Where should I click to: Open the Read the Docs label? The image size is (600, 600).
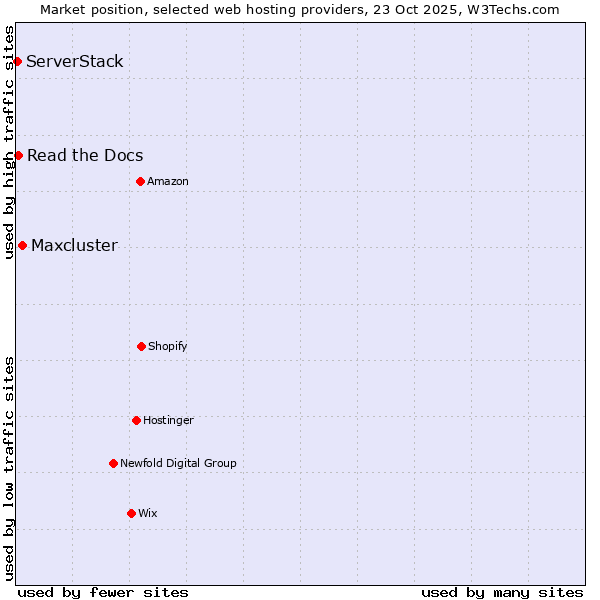[x=85, y=155]
